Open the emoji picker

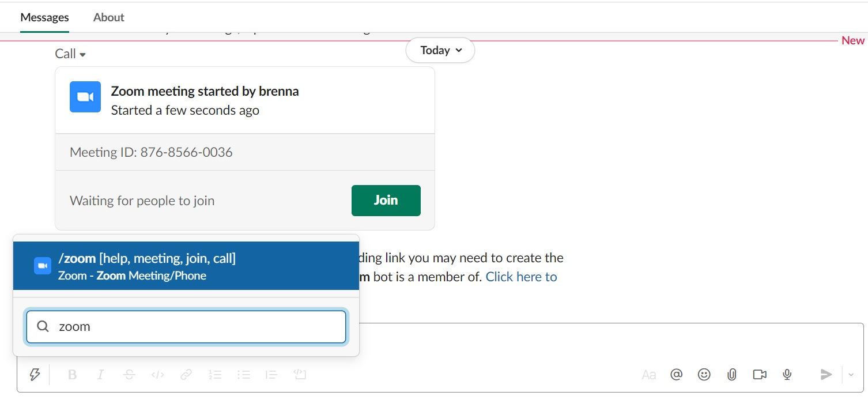pyautogui.click(x=704, y=374)
